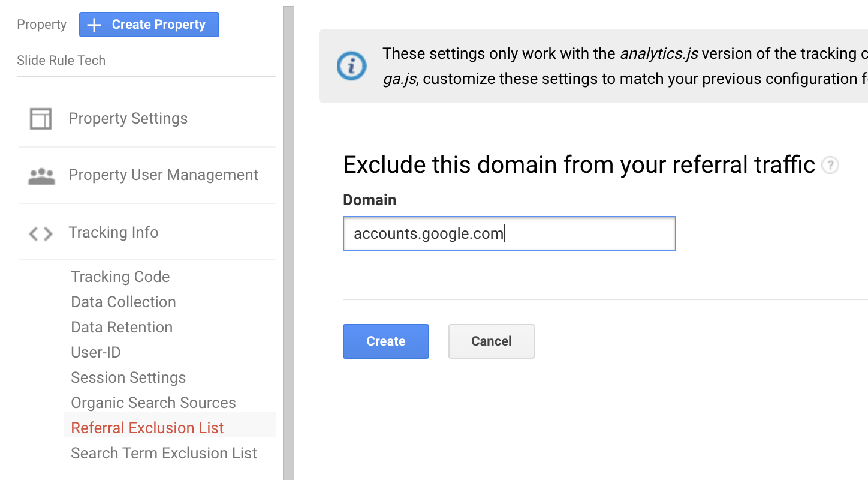This screenshot has height=480, width=868.
Task: Click the Property User Management people icon
Action: [41, 176]
